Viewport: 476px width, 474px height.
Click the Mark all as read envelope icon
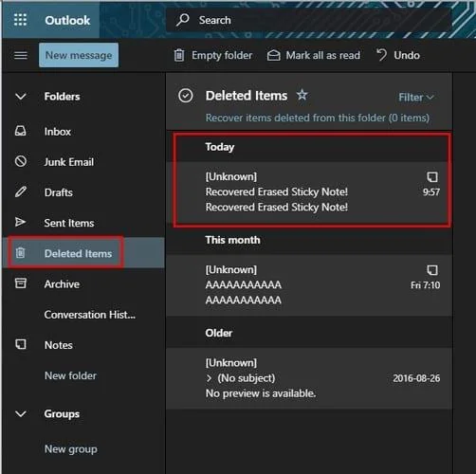pyautogui.click(x=274, y=56)
